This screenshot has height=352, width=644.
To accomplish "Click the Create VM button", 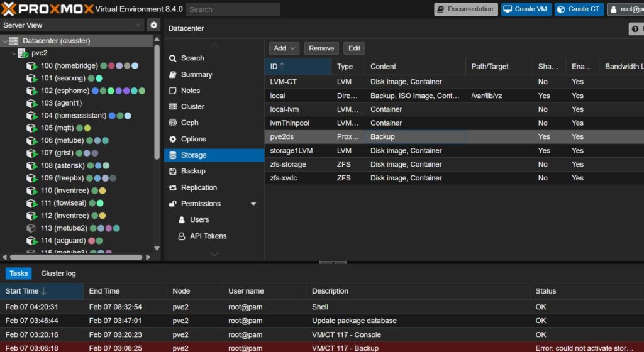I will 526,9.
